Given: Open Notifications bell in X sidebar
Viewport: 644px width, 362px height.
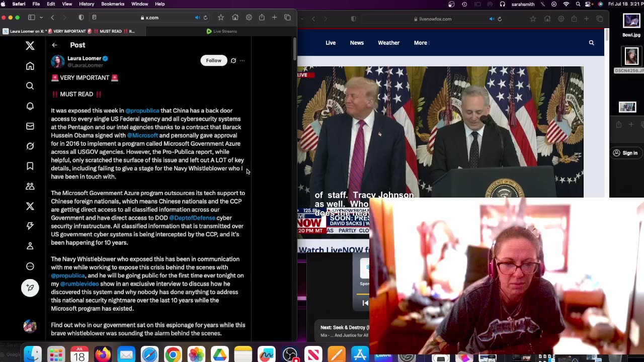Looking at the screenshot, I should pos(30,106).
